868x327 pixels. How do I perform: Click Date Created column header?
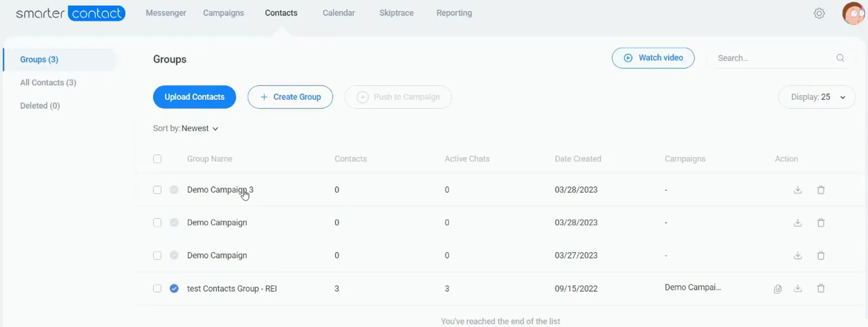pos(578,159)
